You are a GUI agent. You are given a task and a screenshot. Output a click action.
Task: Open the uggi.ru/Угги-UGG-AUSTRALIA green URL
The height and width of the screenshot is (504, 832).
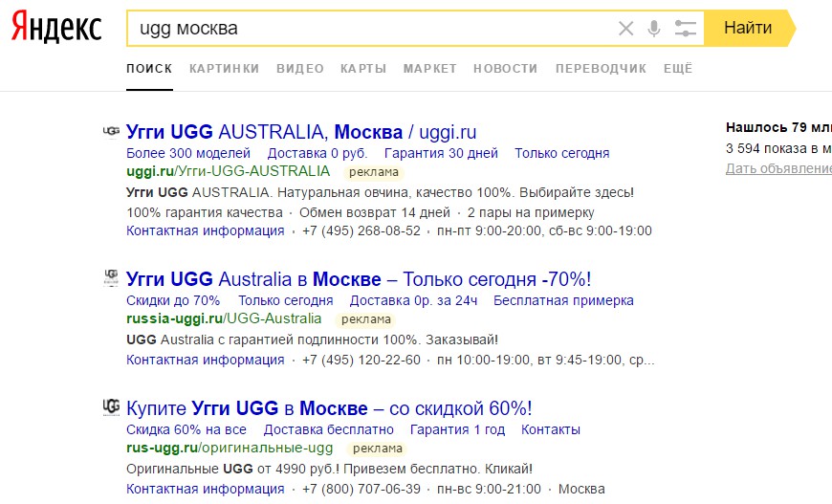[x=229, y=171]
